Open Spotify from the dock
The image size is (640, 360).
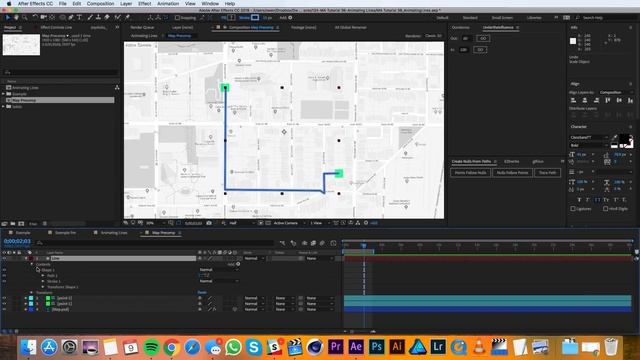point(152,347)
